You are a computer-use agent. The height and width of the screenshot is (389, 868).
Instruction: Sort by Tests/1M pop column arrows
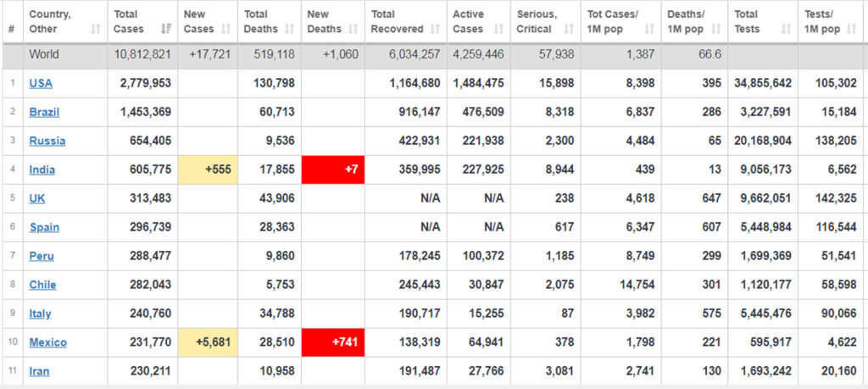click(x=851, y=29)
